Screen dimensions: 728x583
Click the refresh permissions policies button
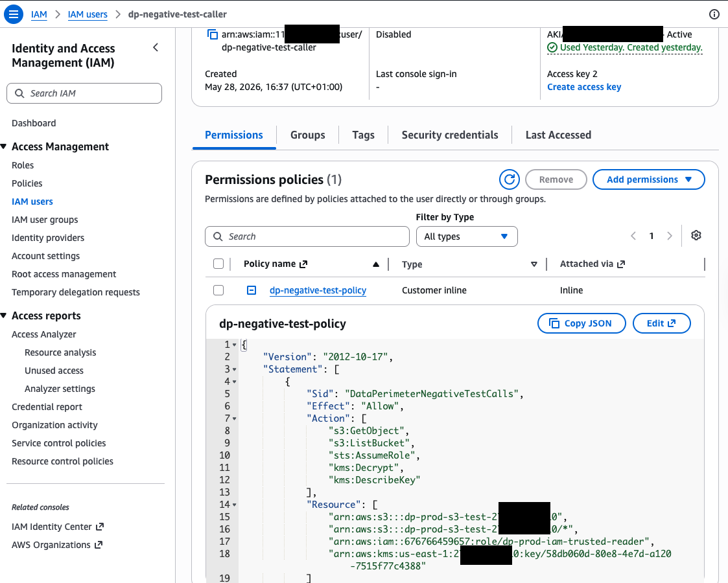(x=510, y=179)
